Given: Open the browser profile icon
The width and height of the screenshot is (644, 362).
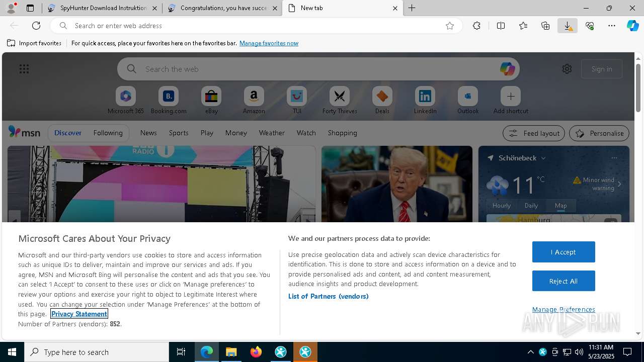Looking at the screenshot, I should [x=11, y=8].
